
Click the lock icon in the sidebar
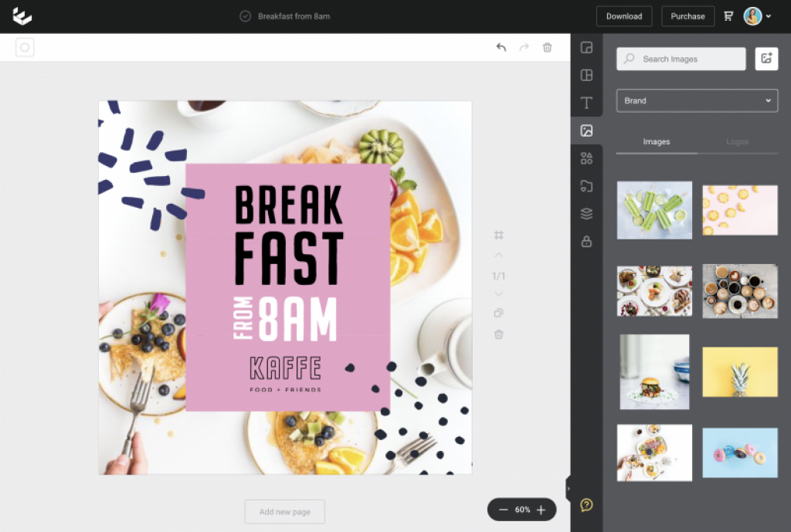586,242
